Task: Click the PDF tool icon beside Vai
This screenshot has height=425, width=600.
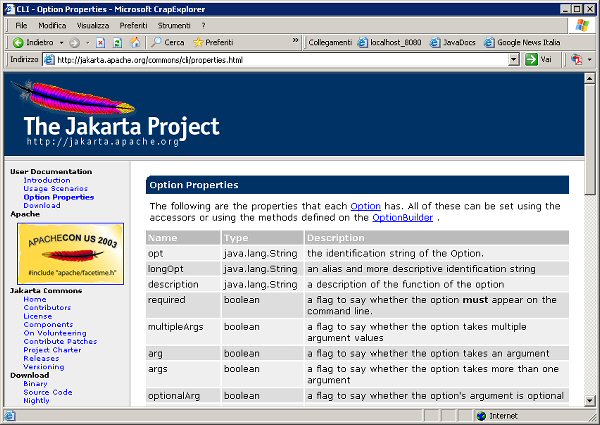Action: click(x=576, y=60)
